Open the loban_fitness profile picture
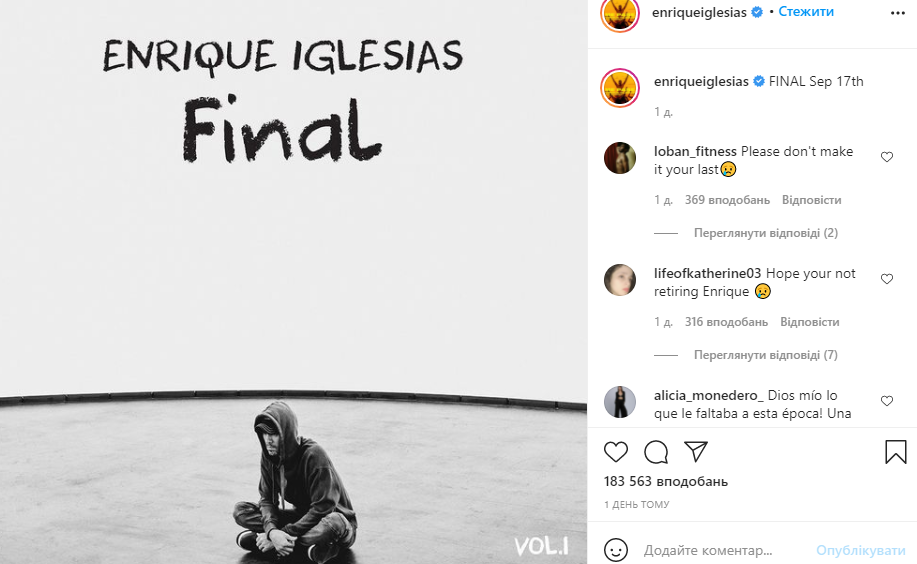917x564 pixels. tap(619, 158)
